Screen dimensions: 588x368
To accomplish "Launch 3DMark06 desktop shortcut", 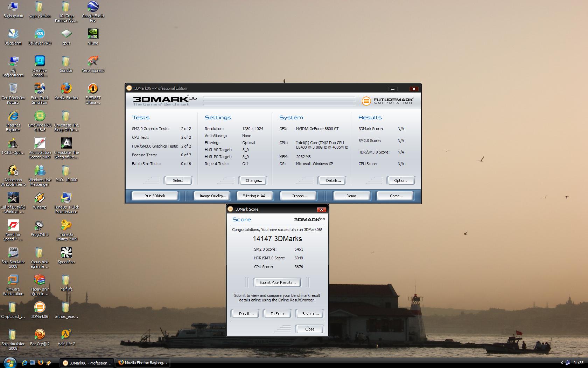I will pos(40,310).
